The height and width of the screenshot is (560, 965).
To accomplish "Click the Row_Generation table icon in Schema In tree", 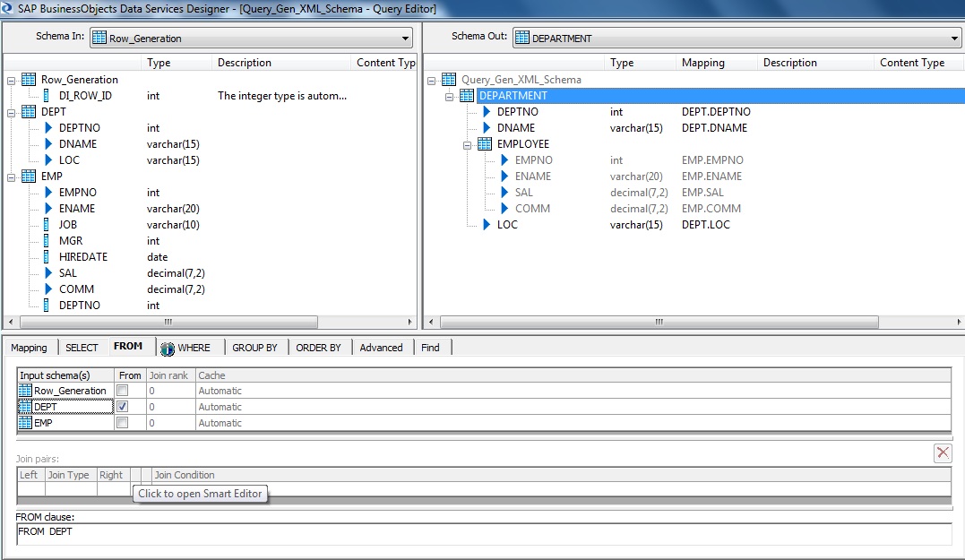I will coord(29,80).
